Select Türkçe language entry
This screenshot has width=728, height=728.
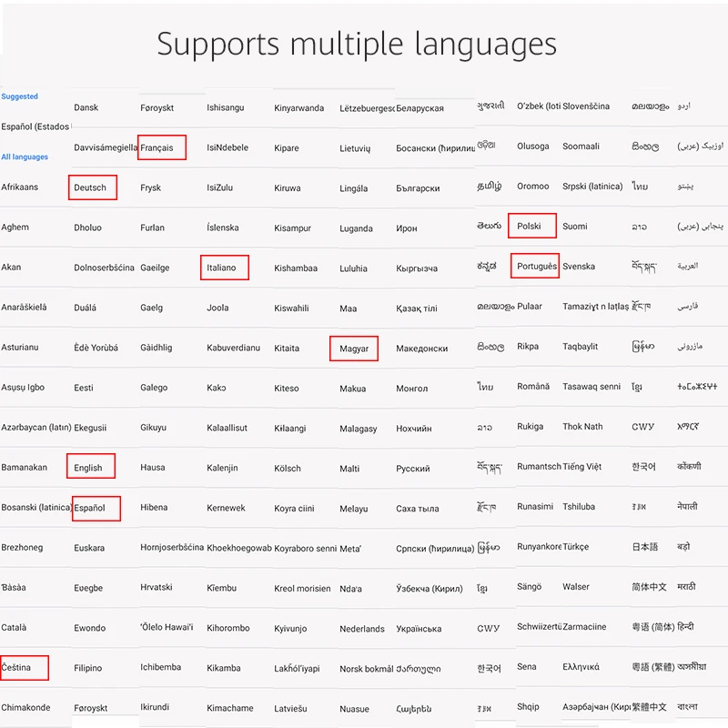[575, 547]
